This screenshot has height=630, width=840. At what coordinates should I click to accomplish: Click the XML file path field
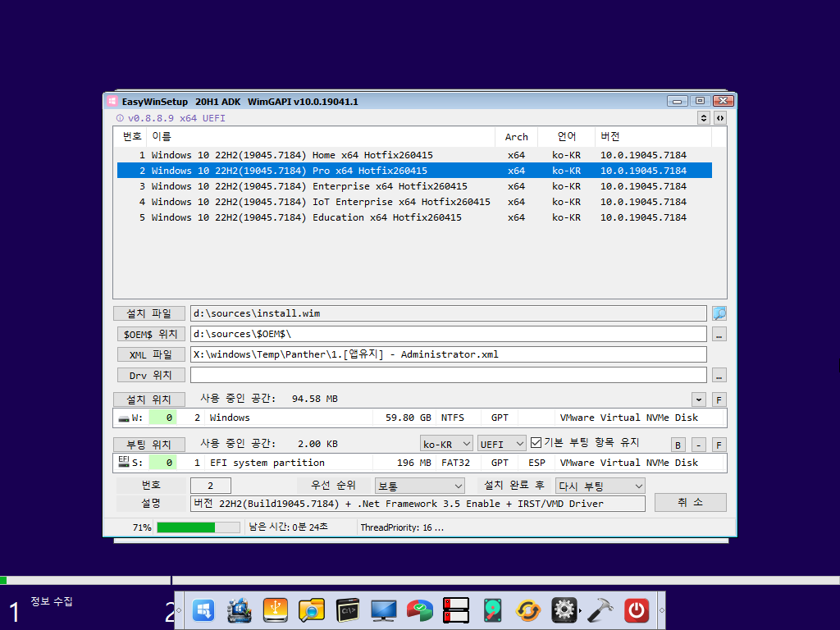pos(449,354)
